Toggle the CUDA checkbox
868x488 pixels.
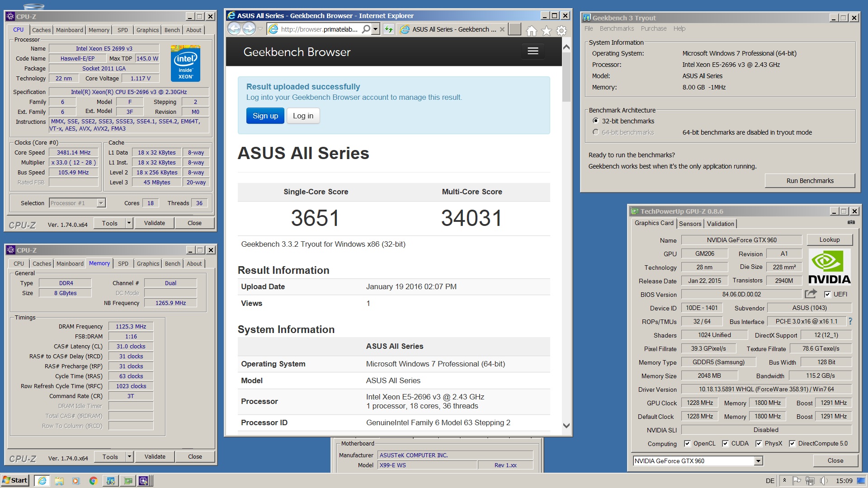point(725,443)
